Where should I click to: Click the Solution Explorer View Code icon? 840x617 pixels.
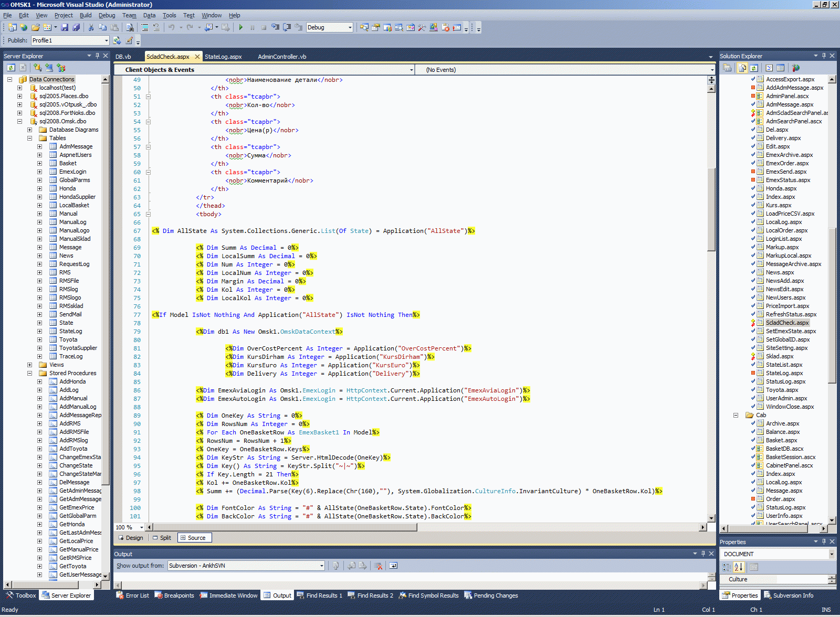769,68
